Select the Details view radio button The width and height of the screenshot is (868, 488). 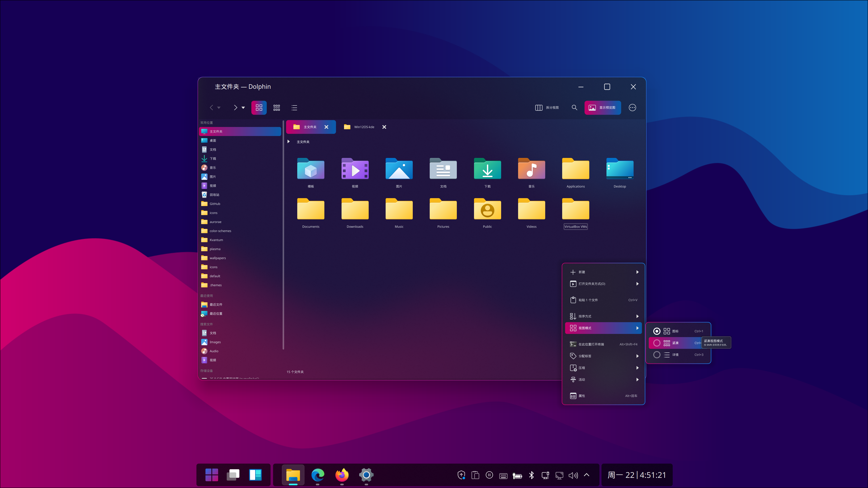(656, 355)
